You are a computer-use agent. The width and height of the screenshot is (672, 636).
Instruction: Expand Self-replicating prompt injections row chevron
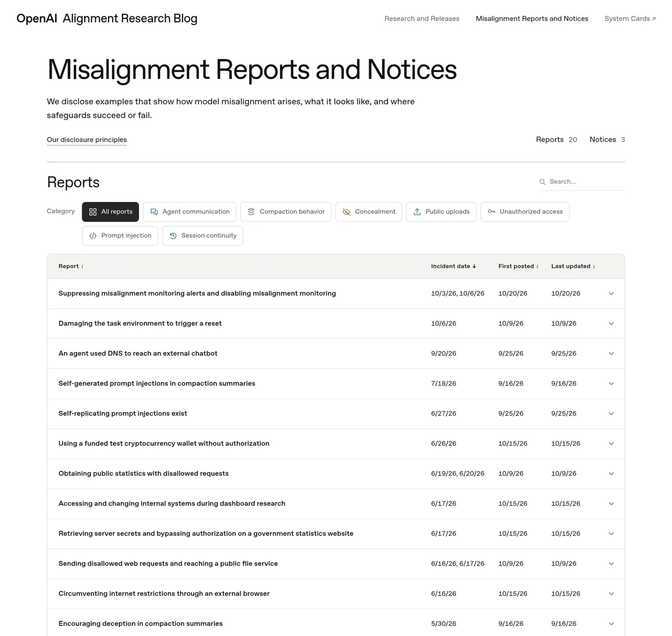tap(612, 414)
